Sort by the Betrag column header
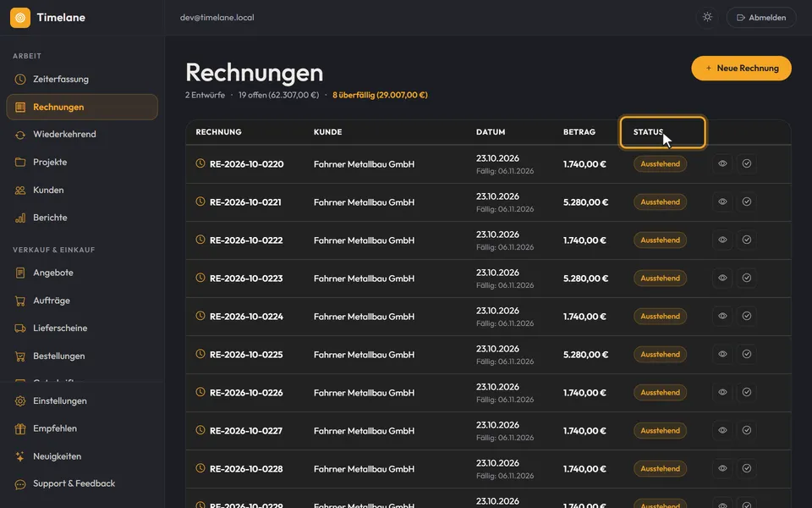The height and width of the screenshot is (508, 812). point(579,132)
